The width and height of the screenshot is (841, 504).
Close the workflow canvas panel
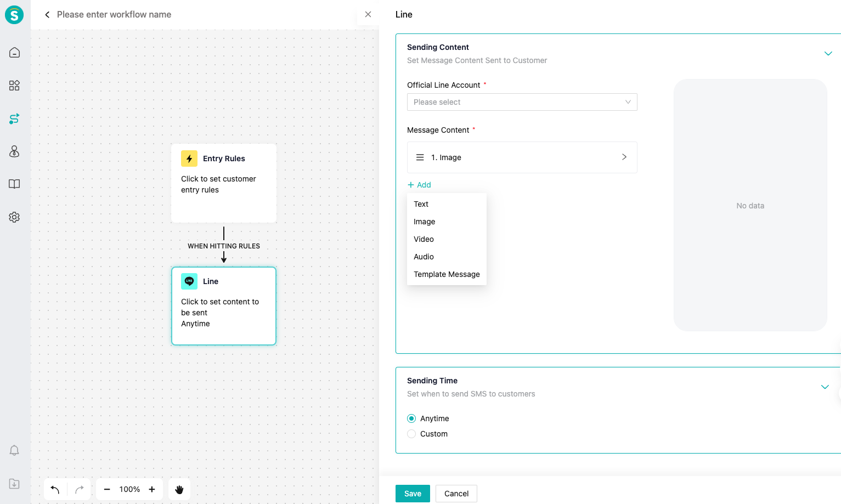coord(368,14)
